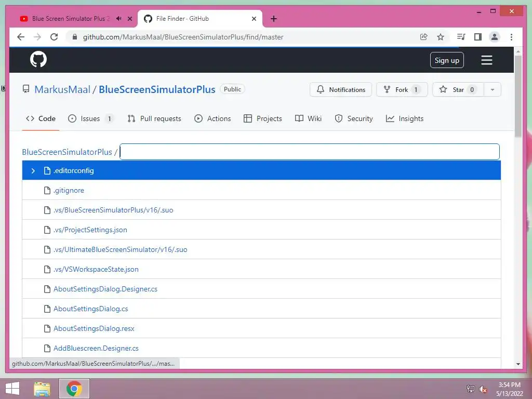The image size is (532, 399).
Task: Open the Windows Start menu
Action: [12, 389]
